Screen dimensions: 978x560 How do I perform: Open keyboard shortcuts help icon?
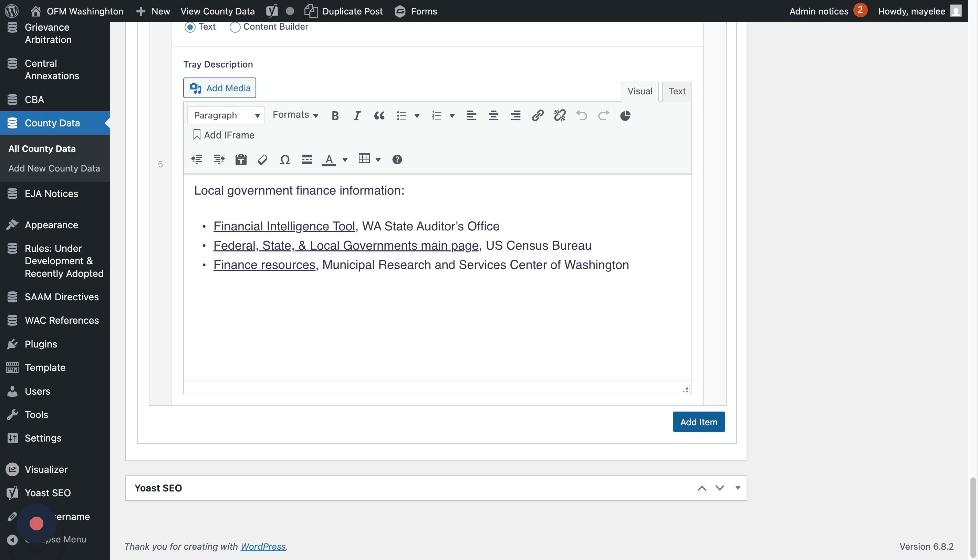pyautogui.click(x=397, y=159)
